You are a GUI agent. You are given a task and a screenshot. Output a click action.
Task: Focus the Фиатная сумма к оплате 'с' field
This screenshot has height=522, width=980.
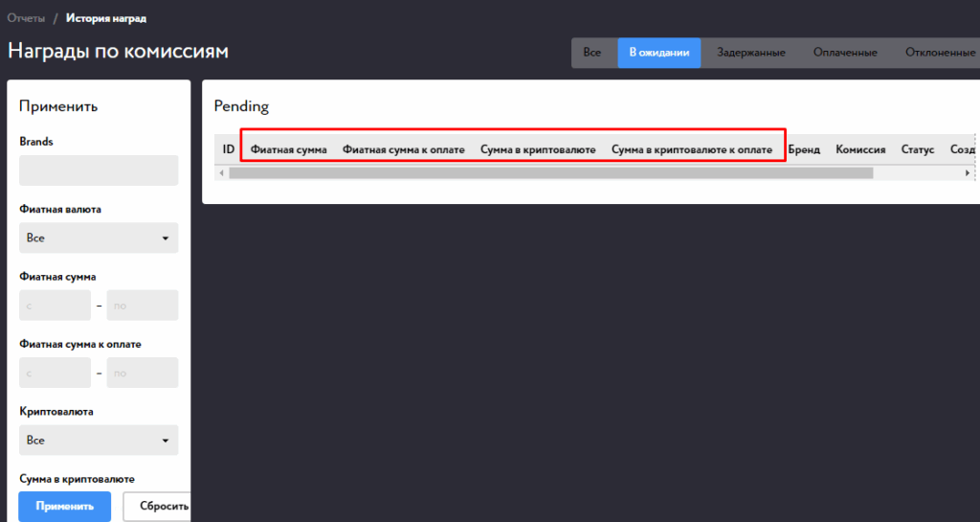(55, 373)
